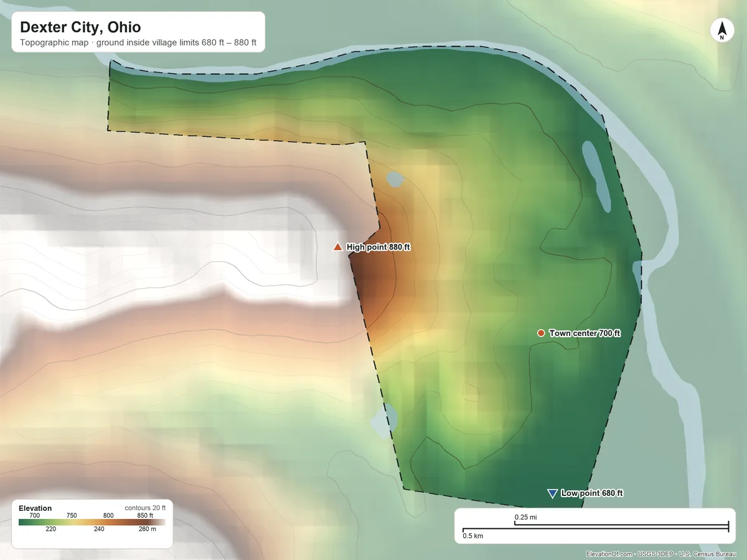This screenshot has height=560, width=747.
Task: Click the elongated pond near east boundary
Action: [595, 177]
